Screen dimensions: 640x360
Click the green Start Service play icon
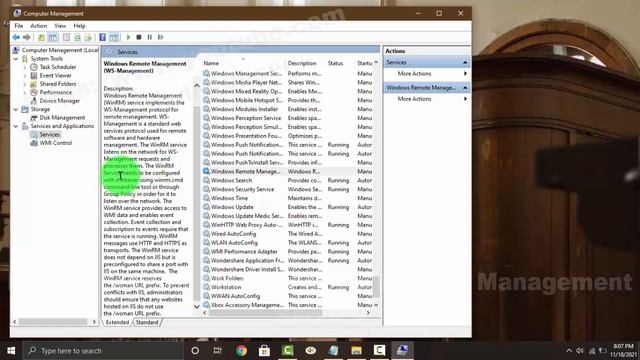tap(128, 37)
